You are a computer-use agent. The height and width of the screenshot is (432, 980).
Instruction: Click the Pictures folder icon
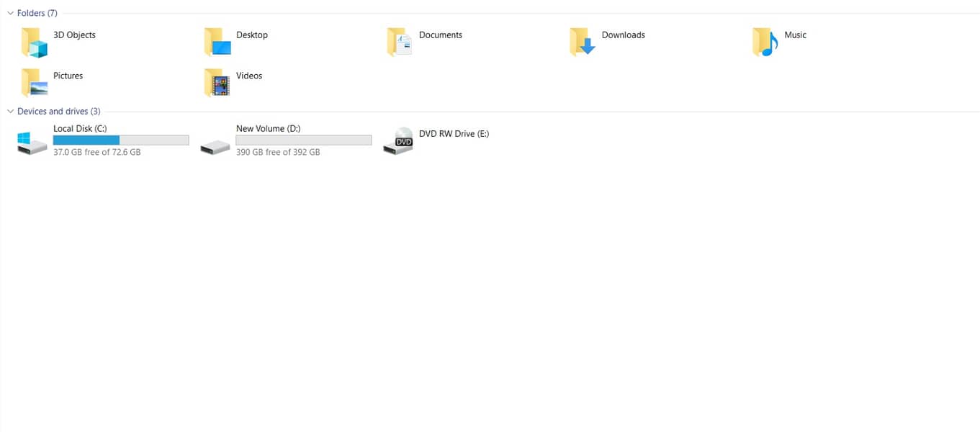coord(34,83)
